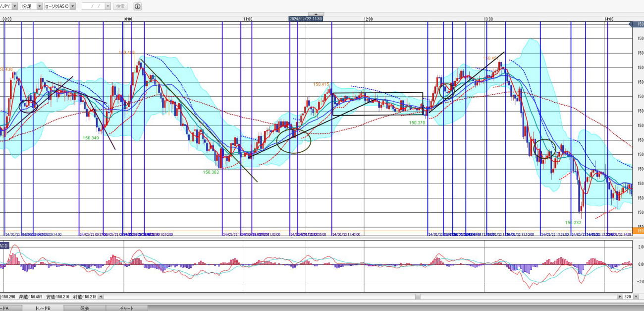Switch to the 照会 tab
The height and width of the screenshot is (311, 644).
tap(85, 308)
